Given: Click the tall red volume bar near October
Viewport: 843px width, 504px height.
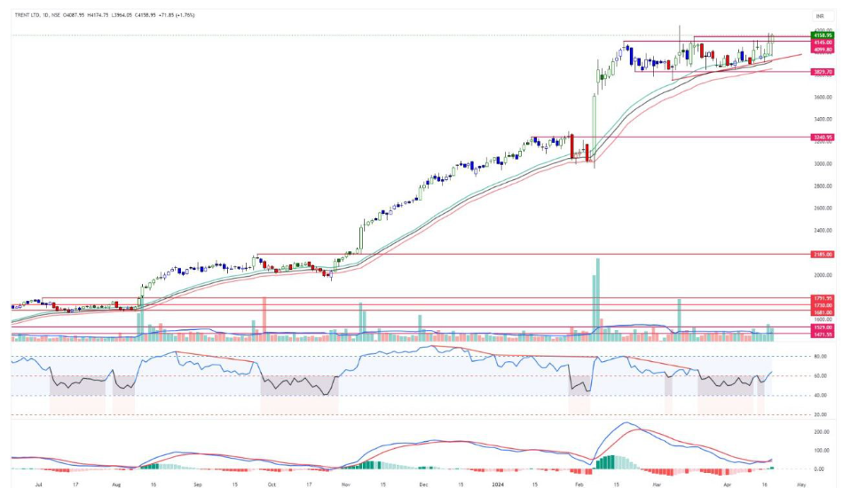Looking at the screenshot, I should pos(264,318).
